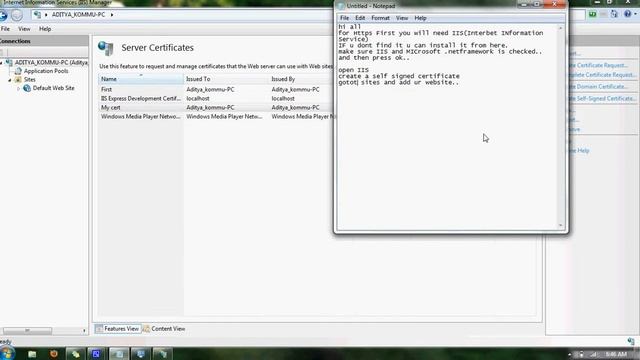Image resolution: width=640 pixels, height=360 pixels.
Task: Click the Sites folder icon
Action: (x=18, y=80)
